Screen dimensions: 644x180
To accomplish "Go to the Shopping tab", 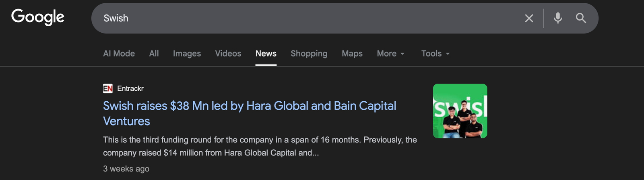I will (x=309, y=54).
